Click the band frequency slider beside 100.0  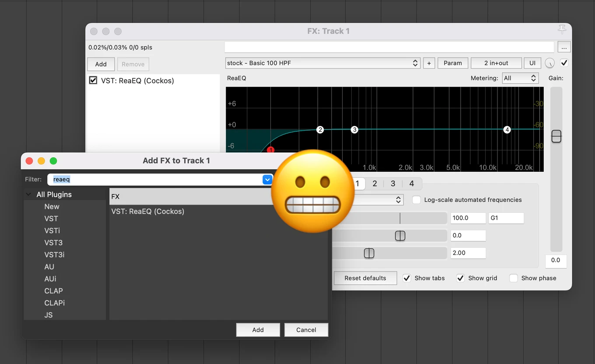[389, 218]
